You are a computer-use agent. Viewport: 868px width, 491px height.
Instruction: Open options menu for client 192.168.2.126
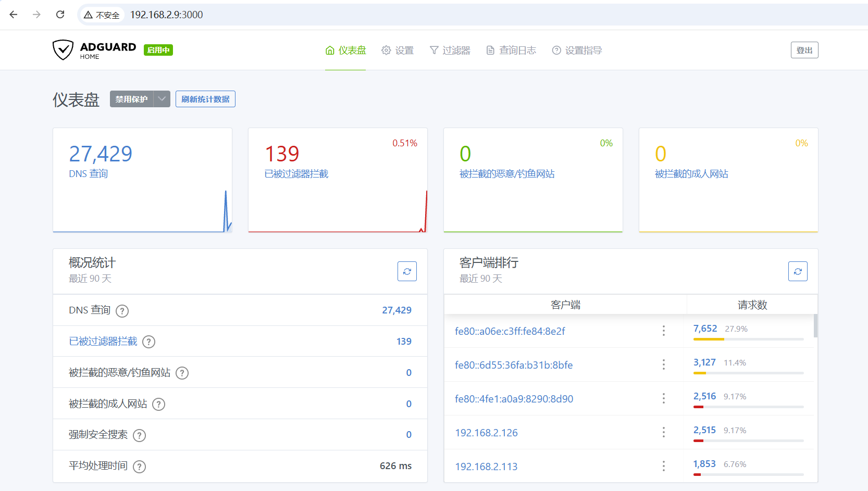663,432
